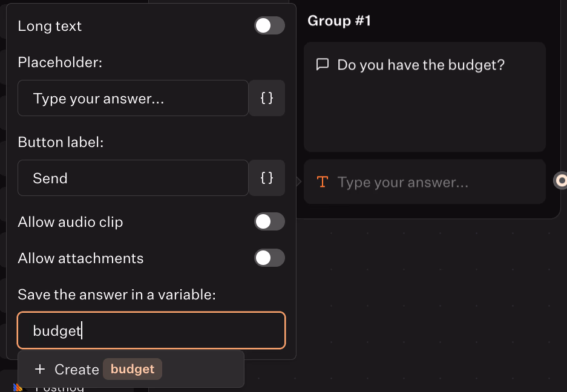Click the "Long text" label
The width and height of the screenshot is (567, 392).
[50, 26]
